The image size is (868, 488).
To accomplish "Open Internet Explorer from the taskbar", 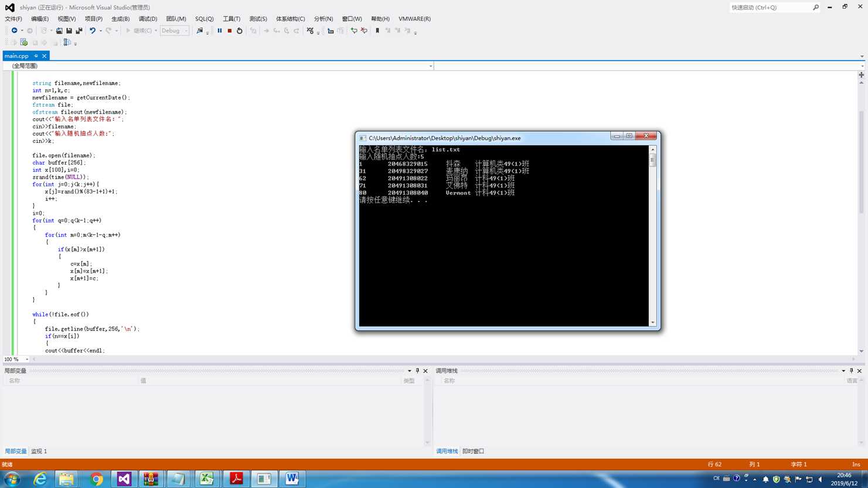I will point(39,479).
